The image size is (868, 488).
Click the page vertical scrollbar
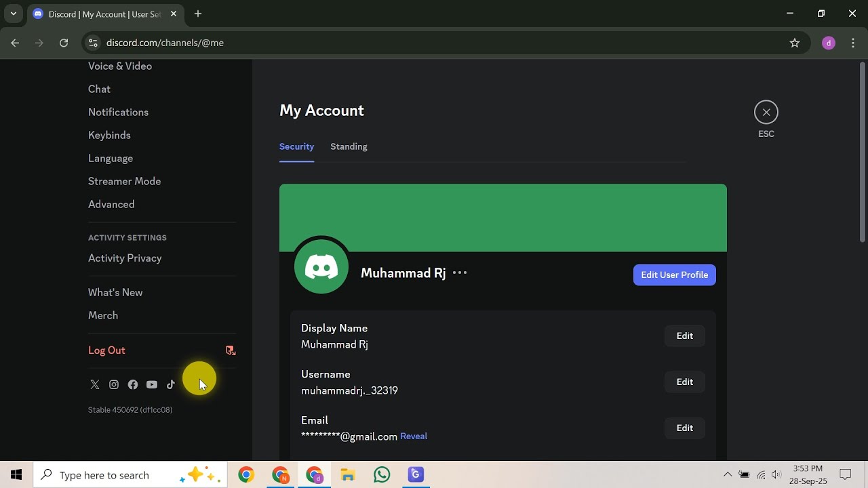pyautogui.click(x=863, y=152)
